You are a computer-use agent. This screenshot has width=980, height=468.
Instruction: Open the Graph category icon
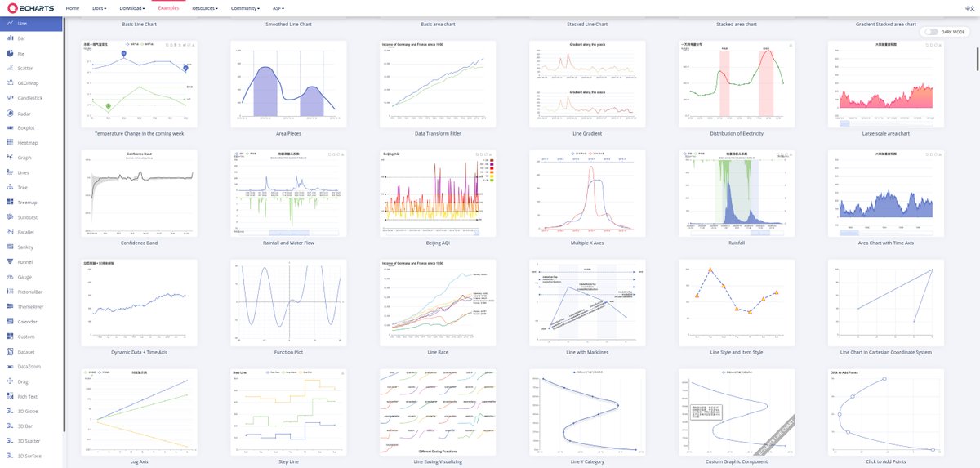(8, 157)
